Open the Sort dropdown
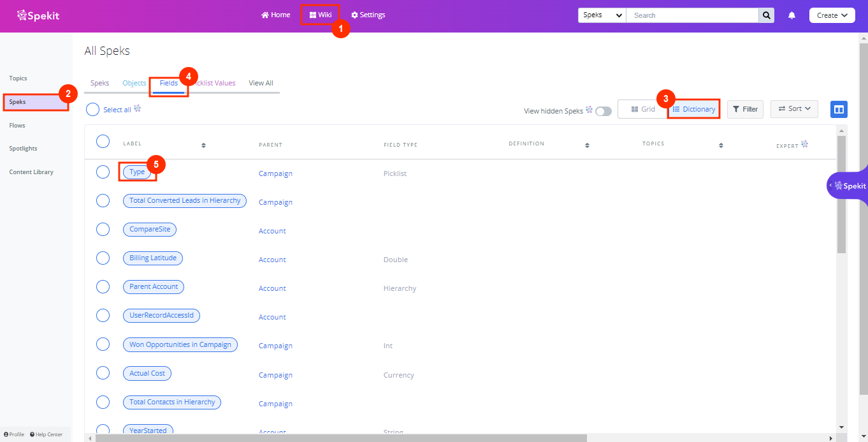The image size is (868, 442). click(794, 109)
